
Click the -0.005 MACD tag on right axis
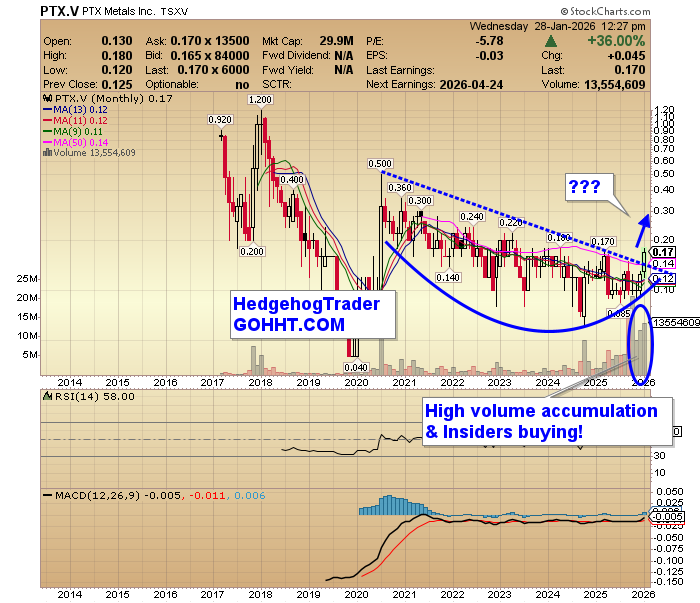point(667,516)
